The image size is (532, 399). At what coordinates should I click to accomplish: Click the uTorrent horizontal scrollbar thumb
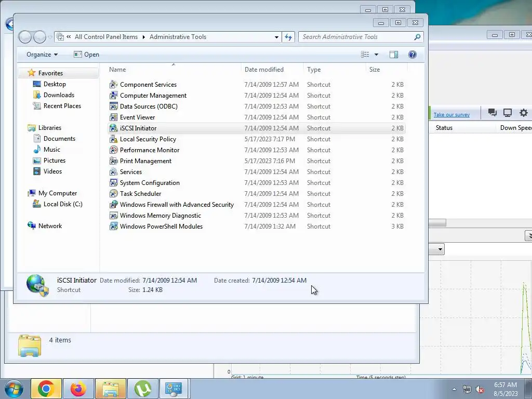437,223
